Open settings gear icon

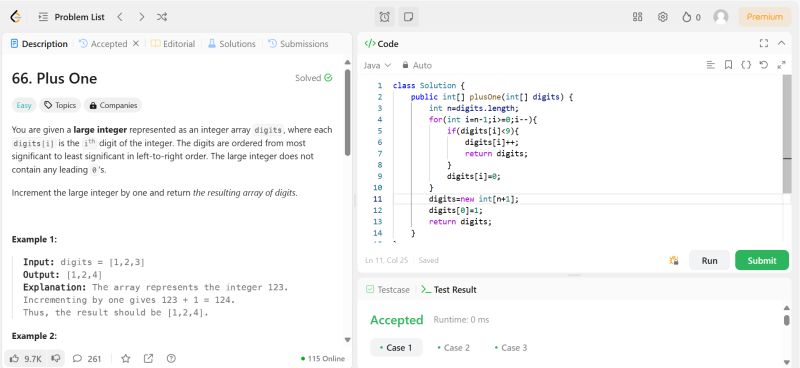point(662,17)
